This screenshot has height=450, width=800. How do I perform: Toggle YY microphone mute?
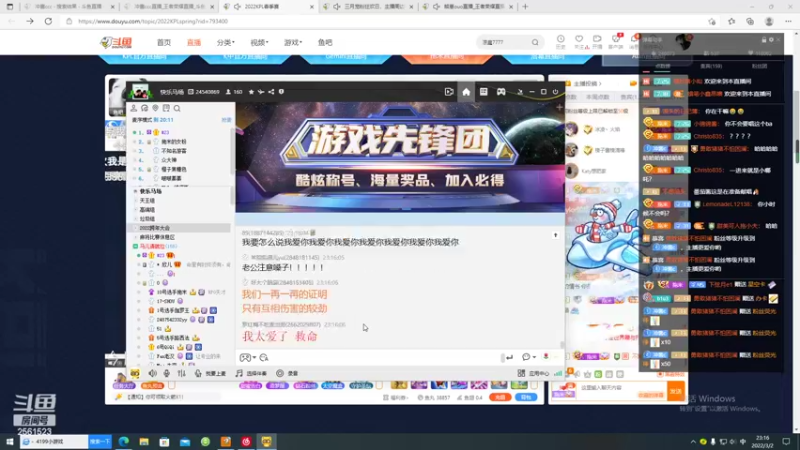(167, 373)
